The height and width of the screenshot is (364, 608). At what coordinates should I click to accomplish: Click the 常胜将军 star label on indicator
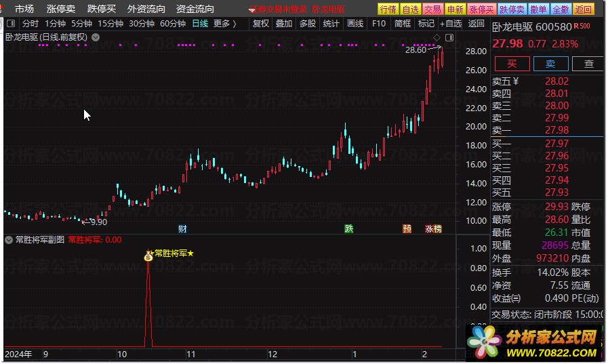pyautogui.click(x=171, y=254)
